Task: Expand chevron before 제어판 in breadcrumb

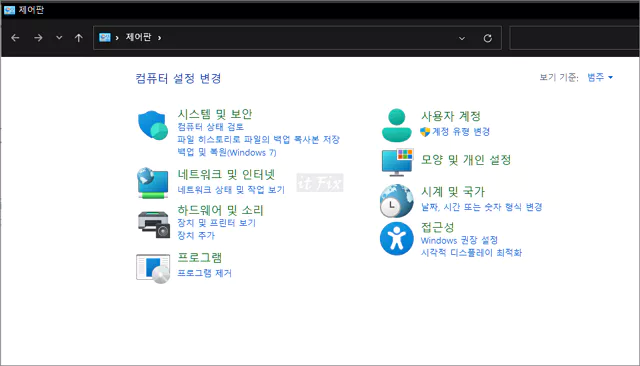Action: click(117, 38)
